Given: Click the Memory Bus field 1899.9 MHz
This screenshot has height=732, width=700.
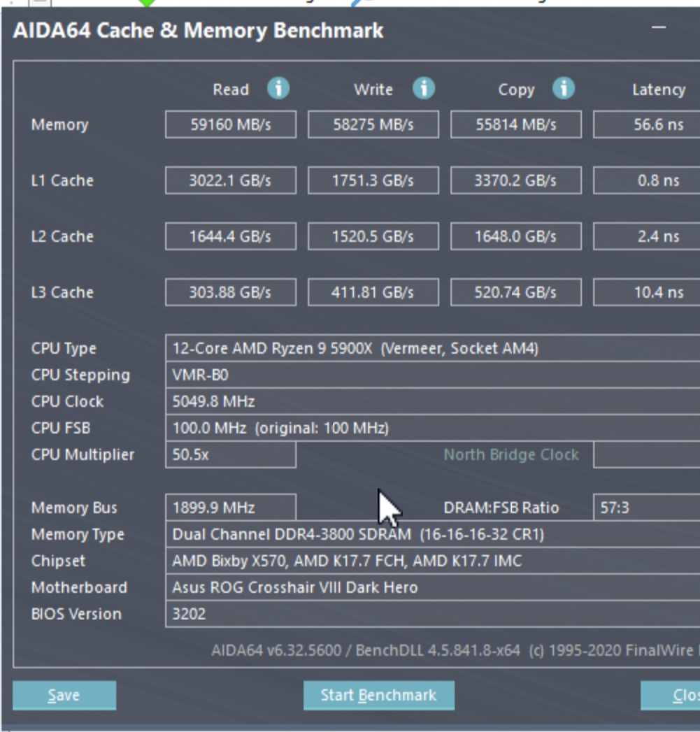Looking at the screenshot, I should pos(231,508).
